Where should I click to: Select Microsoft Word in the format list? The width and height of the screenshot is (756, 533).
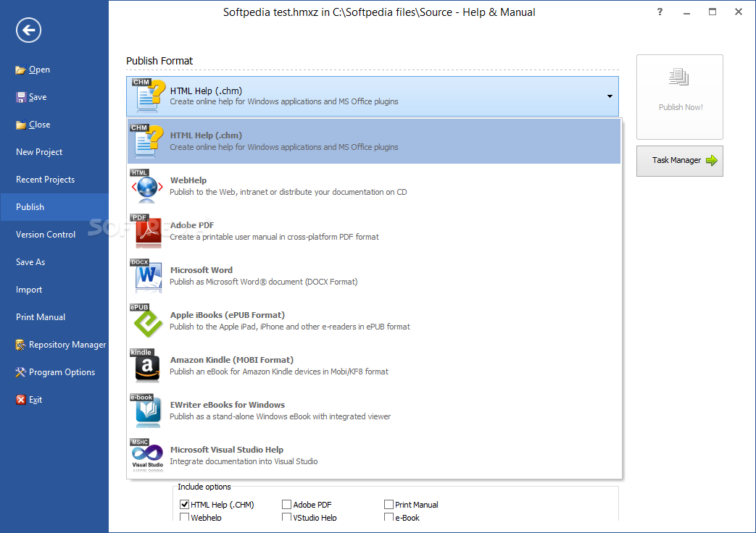click(x=374, y=276)
